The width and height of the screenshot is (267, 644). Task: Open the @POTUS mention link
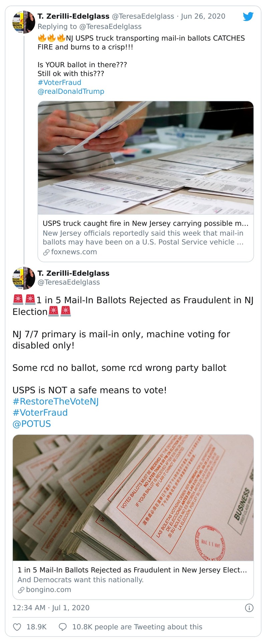[32, 424]
